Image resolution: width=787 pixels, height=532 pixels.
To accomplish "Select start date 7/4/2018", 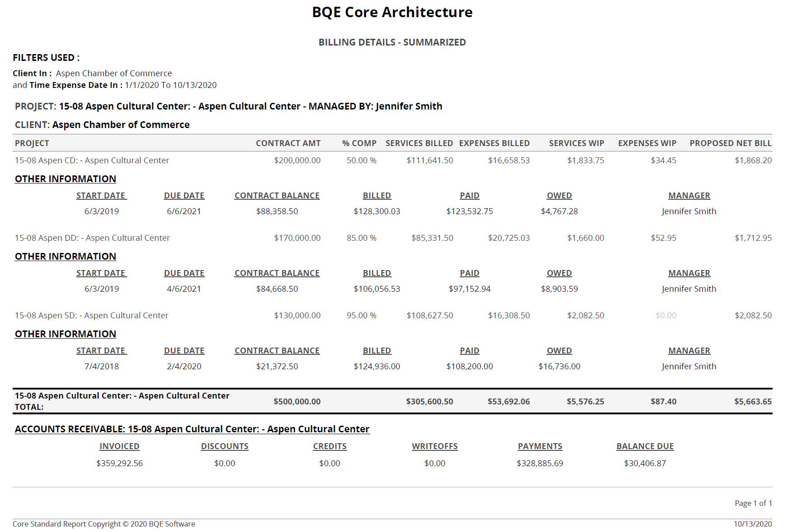I will pyautogui.click(x=102, y=367).
